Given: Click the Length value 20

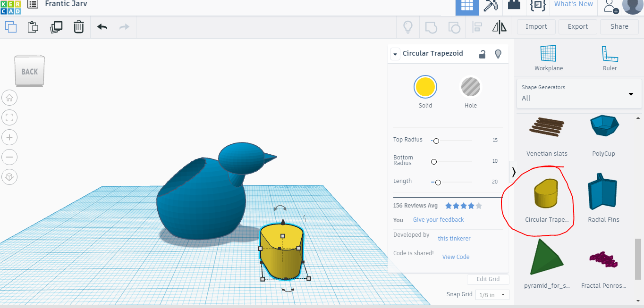Looking at the screenshot, I should click(x=495, y=182).
